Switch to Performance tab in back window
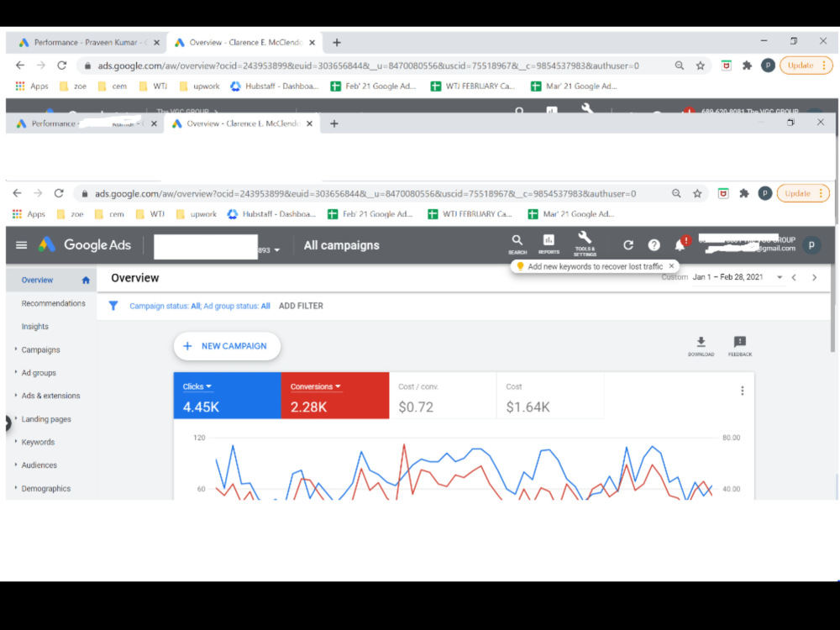 (x=83, y=42)
